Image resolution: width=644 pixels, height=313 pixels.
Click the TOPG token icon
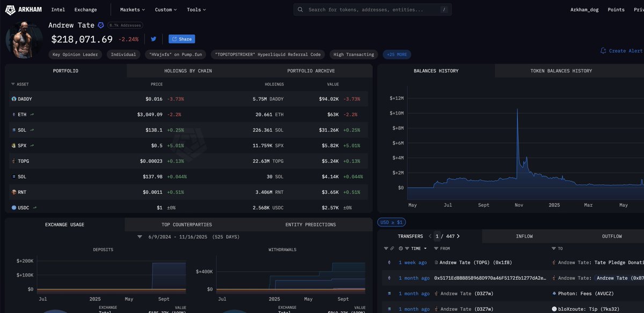point(14,161)
